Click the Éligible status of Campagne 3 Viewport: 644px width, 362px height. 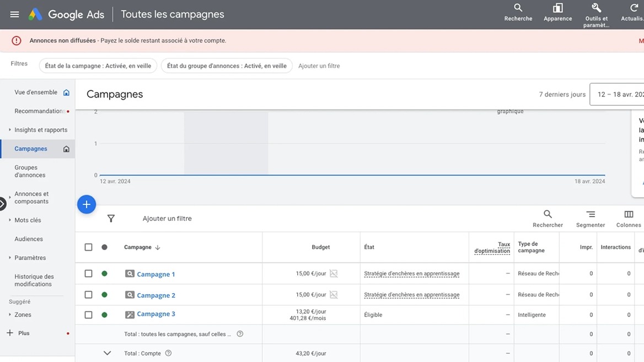click(x=373, y=315)
